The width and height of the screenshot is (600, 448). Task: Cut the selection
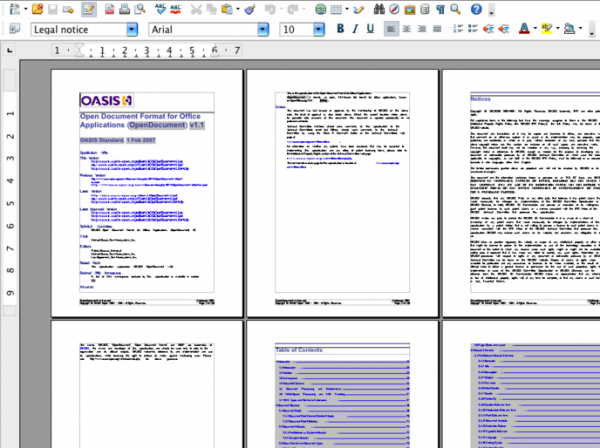(196, 9)
